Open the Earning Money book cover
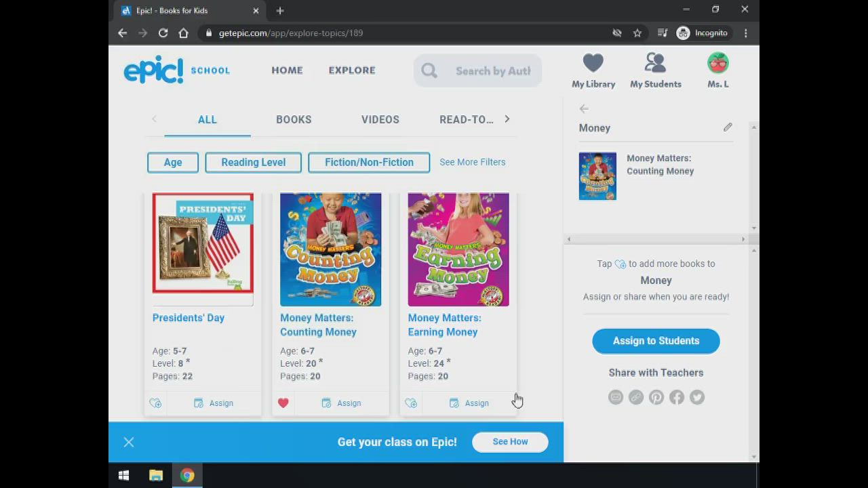 [x=458, y=249]
